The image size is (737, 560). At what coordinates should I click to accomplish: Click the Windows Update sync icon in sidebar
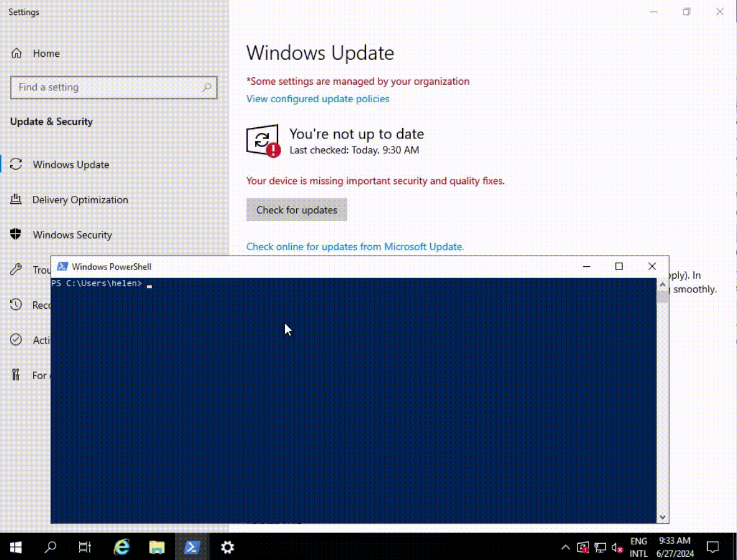point(16,164)
